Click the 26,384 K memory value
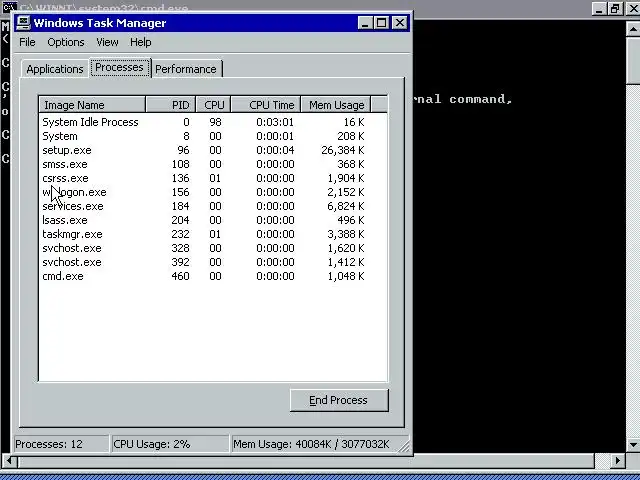 coord(342,150)
